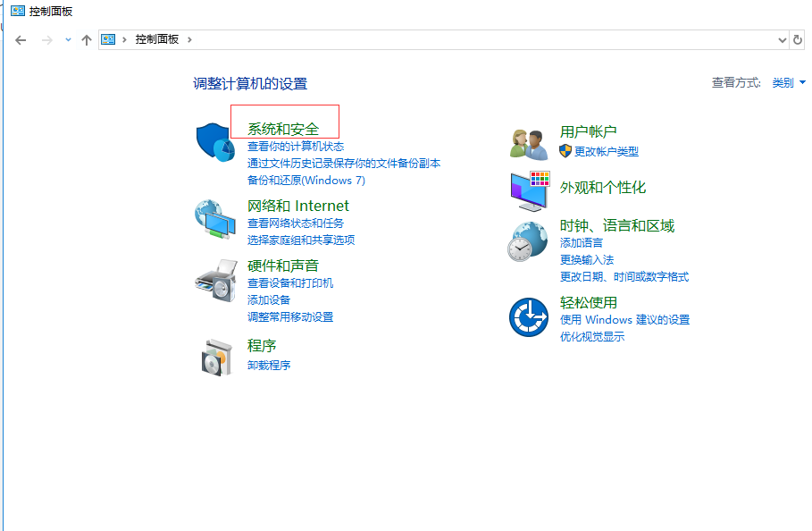
Task: Open 外观和个性化 category
Action: point(603,188)
